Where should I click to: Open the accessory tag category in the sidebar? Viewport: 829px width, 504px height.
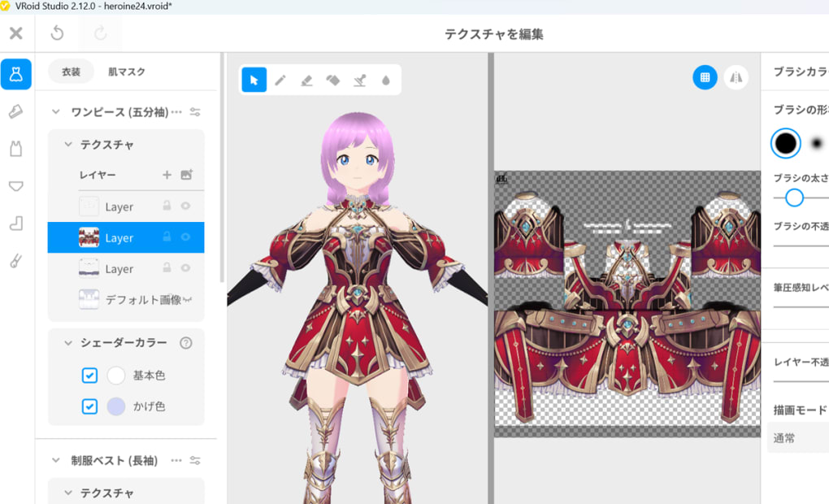(16, 111)
